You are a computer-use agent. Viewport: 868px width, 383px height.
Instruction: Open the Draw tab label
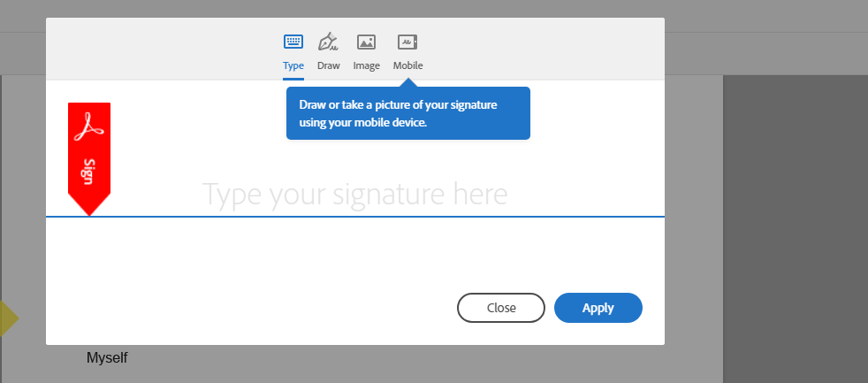point(329,65)
